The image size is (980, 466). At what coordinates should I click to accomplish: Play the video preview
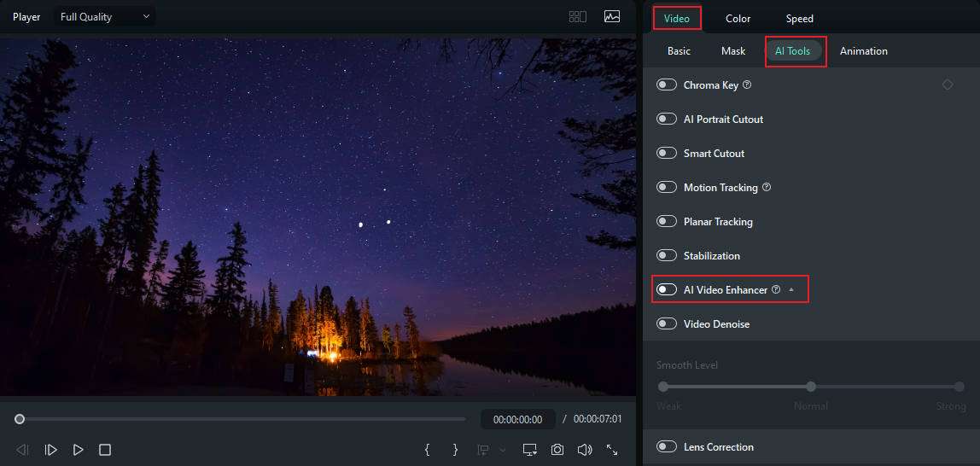point(79,450)
